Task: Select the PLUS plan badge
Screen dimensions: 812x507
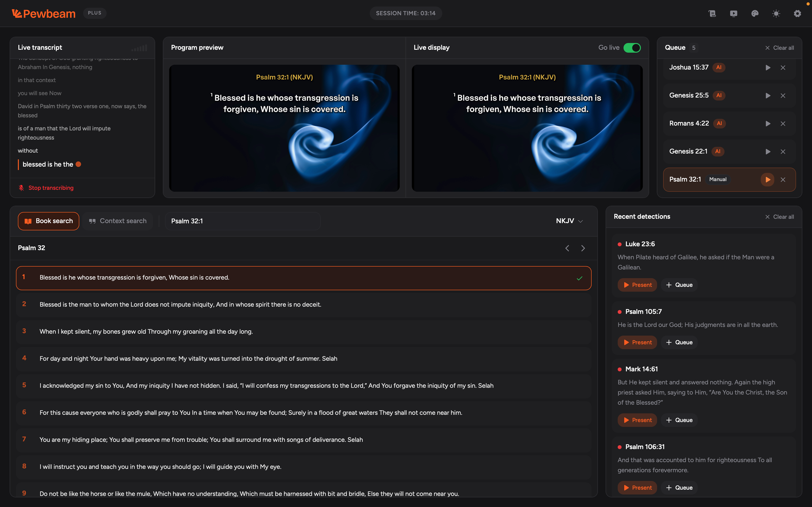Action: tap(95, 13)
